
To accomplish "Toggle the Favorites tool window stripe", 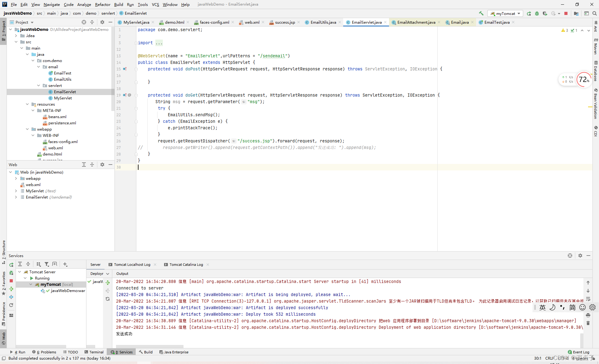I will tap(3, 284).
